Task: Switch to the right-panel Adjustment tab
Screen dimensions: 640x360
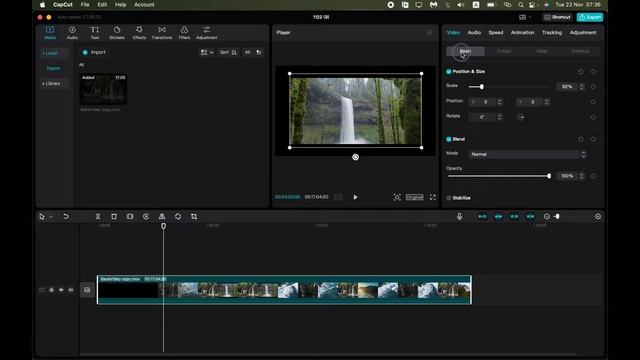Action: 583,33
